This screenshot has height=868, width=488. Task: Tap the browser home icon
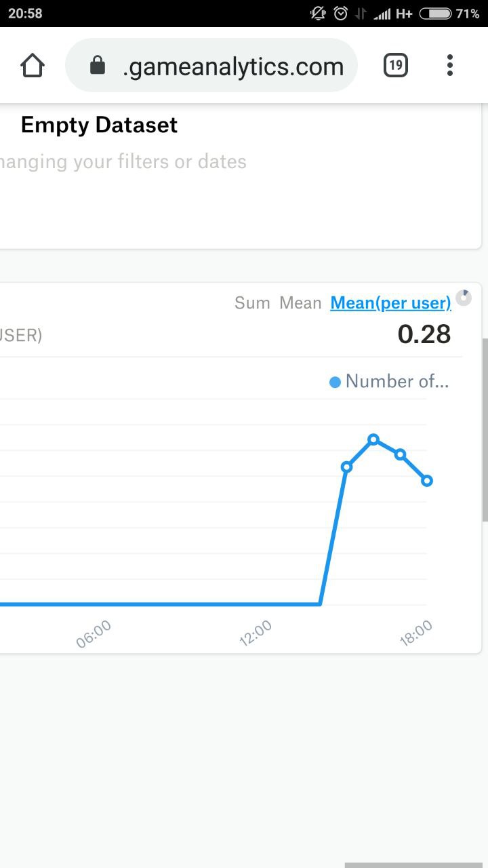coord(33,66)
